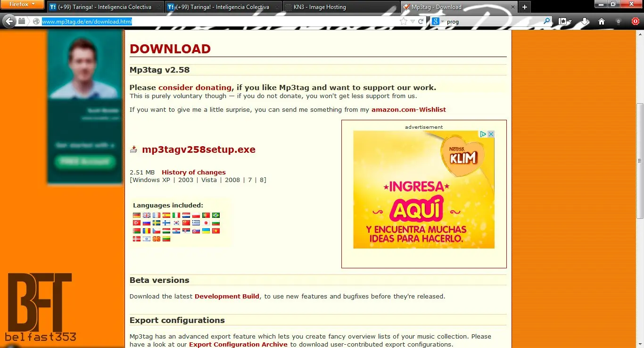The width and height of the screenshot is (644, 348).
Task: Click the Beta versions heading
Action: pyautogui.click(x=159, y=280)
